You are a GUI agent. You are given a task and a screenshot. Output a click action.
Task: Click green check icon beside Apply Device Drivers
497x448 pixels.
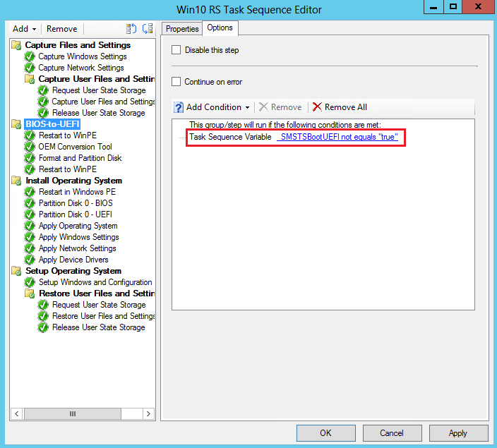[30, 260]
